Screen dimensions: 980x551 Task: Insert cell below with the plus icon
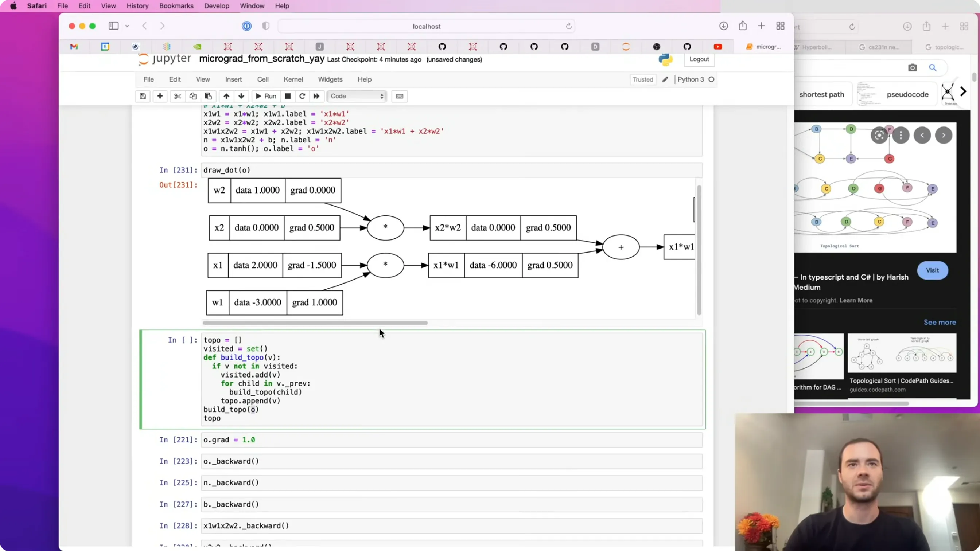point(160,96)
